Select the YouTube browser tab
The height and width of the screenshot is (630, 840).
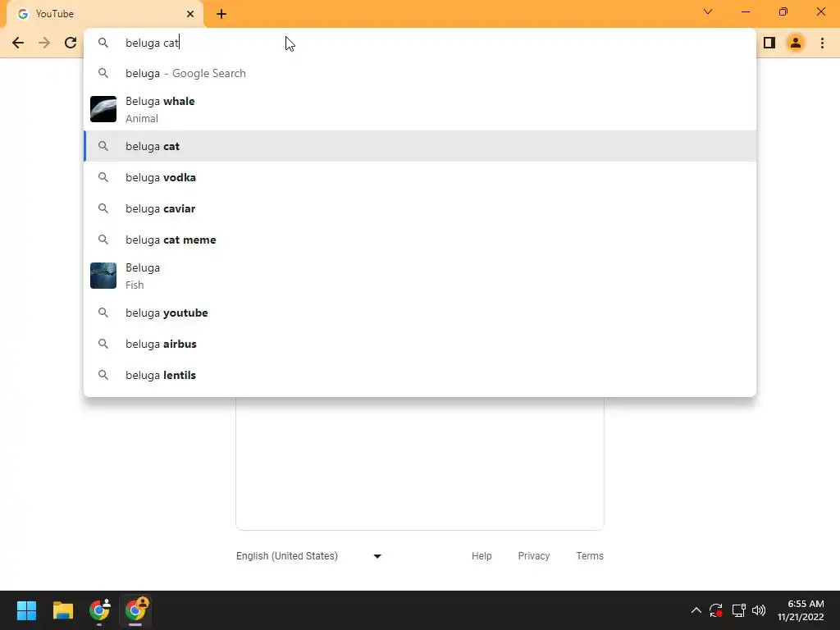coord(105,14)
